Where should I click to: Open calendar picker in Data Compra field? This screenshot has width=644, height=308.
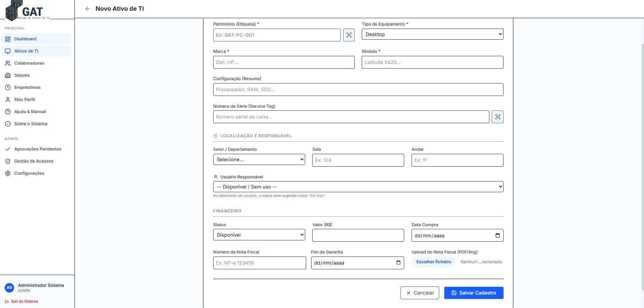[x=497, y=235]
